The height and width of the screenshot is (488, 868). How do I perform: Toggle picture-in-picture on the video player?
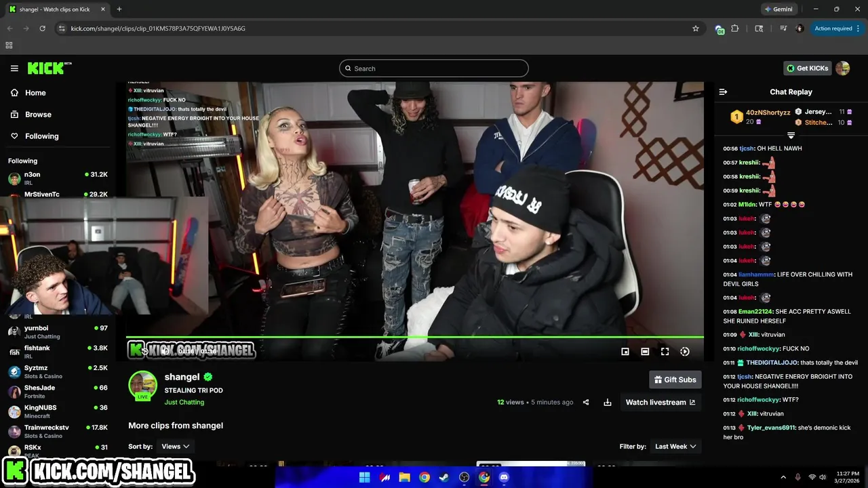(625, 351)
